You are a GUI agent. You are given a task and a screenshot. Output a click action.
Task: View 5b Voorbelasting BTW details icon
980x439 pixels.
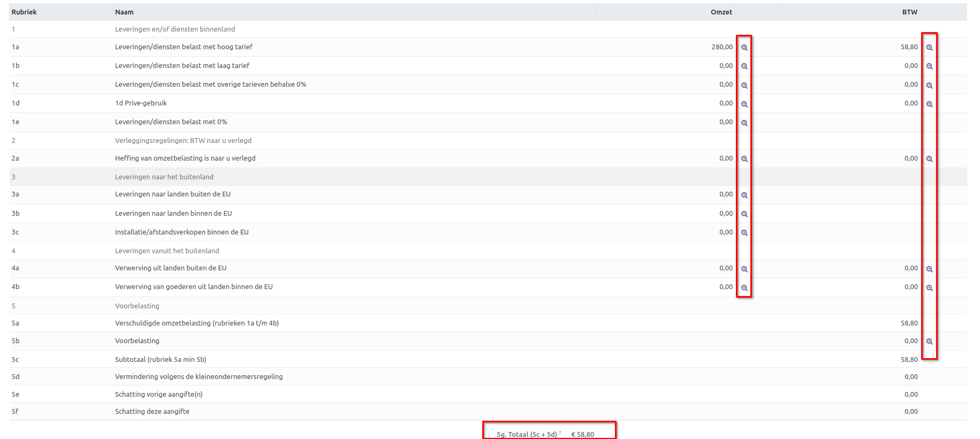tap(929, 342)
